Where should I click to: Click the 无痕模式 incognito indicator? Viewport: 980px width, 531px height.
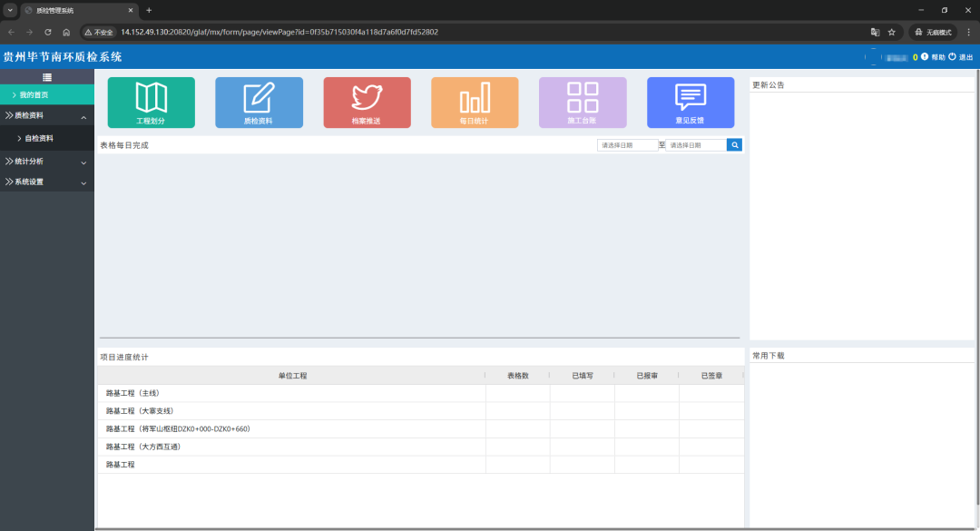(933, 32)
